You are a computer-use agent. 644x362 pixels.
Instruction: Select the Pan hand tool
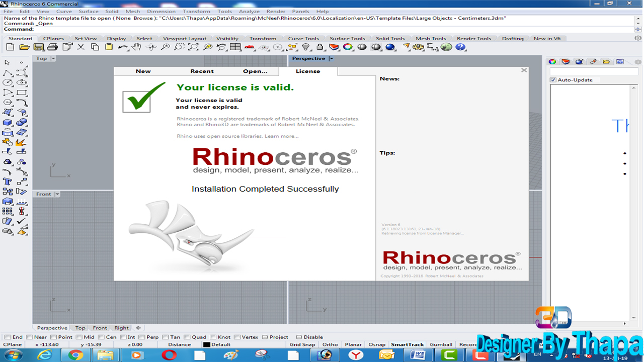[136, 47]
